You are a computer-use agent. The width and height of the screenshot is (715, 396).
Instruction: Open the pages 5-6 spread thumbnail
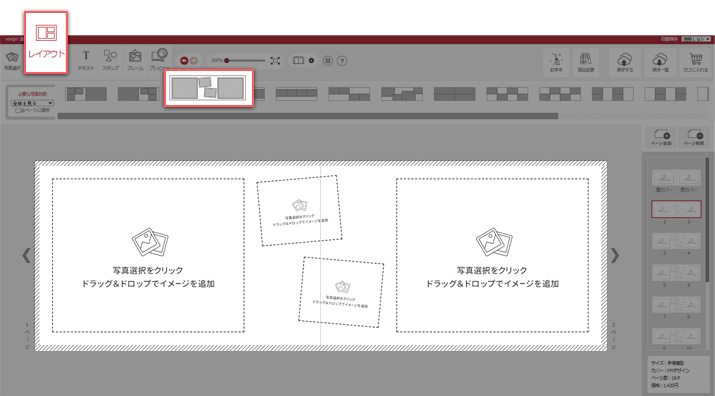pos(676,273)
